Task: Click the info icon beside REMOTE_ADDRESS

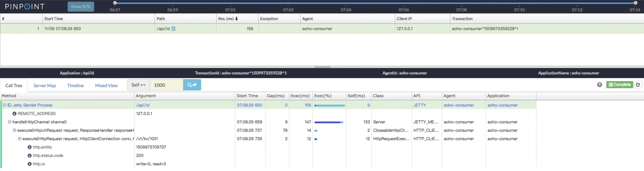Action: 14,114
